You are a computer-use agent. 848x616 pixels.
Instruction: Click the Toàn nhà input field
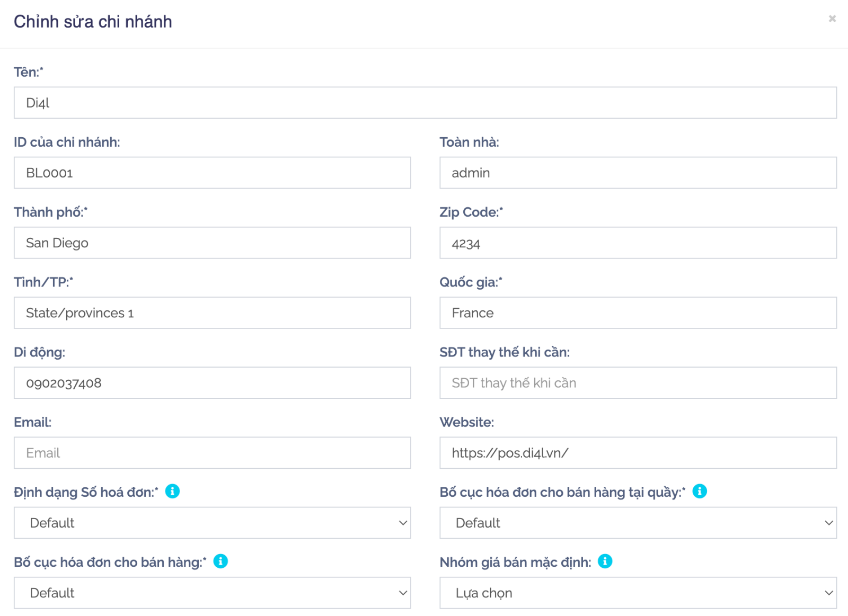coord(638,173)
